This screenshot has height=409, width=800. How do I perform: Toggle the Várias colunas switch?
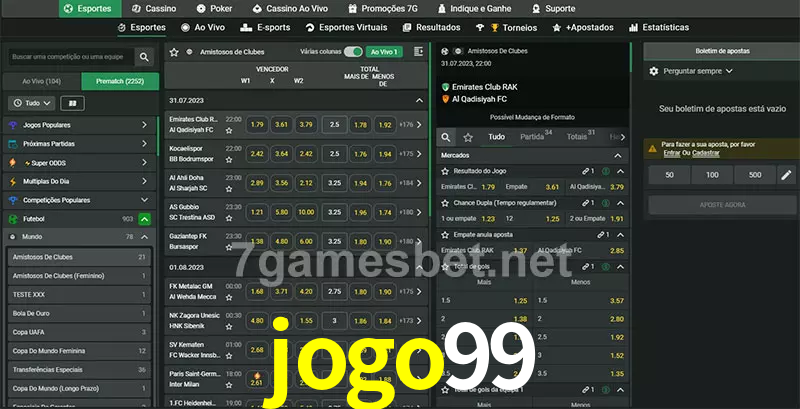tap(352, 50)
